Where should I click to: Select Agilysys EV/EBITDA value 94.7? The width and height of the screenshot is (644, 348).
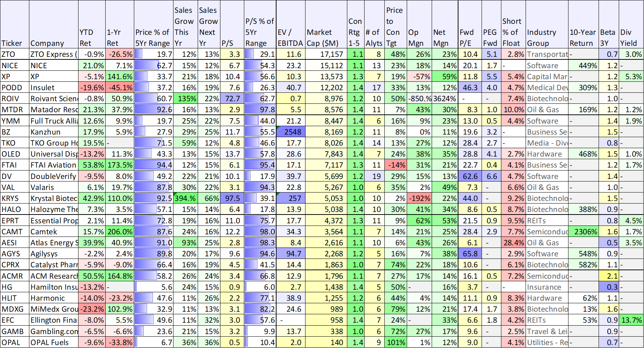291,254
